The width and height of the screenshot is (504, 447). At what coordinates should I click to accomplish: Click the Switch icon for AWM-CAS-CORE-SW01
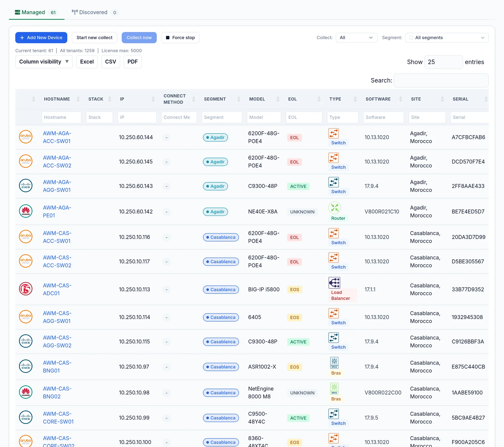pos(334,414)
